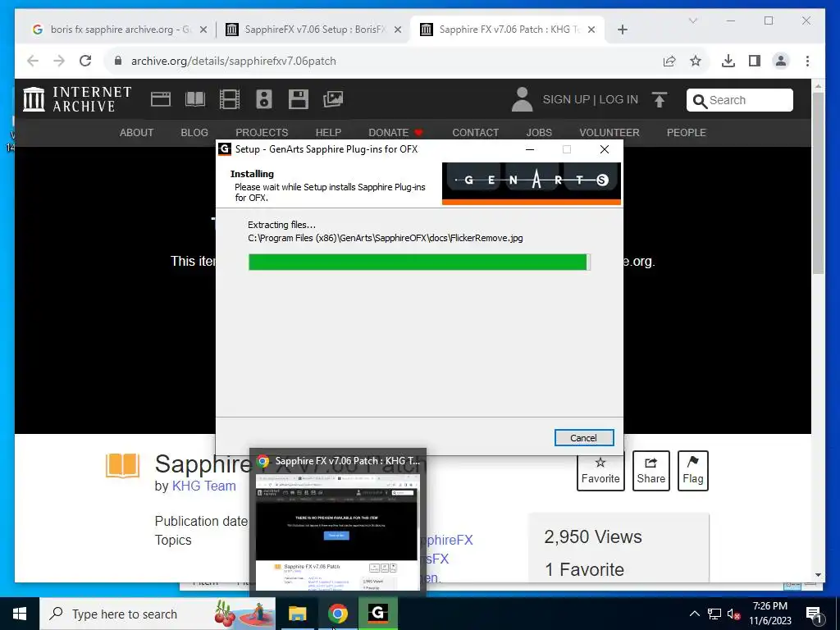Click the Favorite star button

pyautogui.click(x=600, y=471)
